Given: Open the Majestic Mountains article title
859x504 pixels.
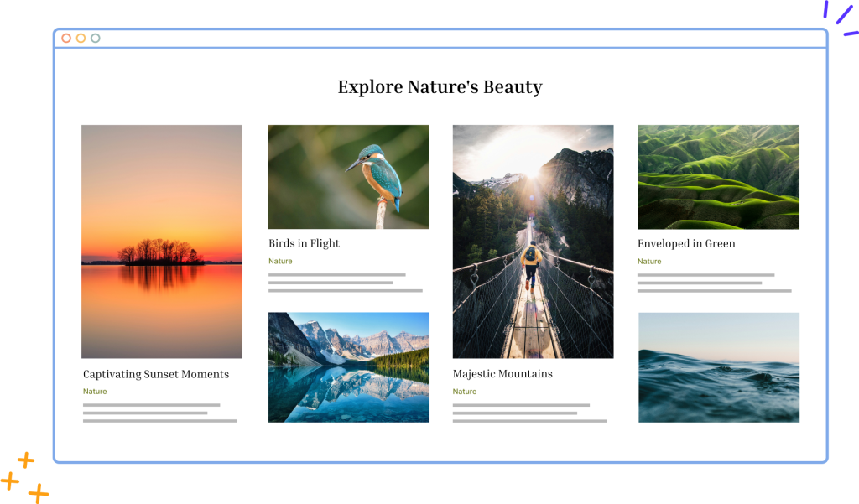Looking at the screenshot, I should [502, 374].
